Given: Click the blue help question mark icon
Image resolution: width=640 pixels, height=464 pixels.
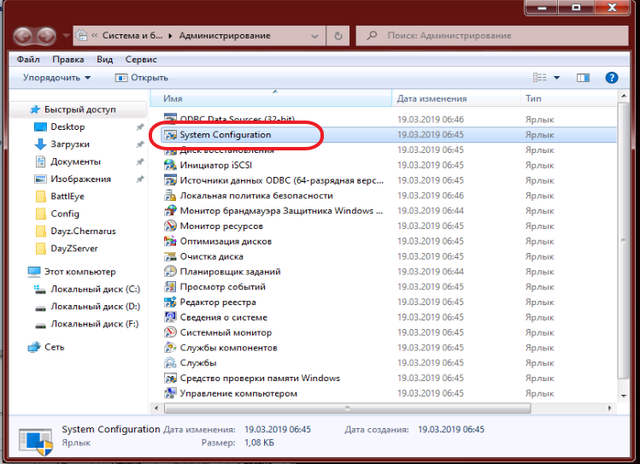Looking at the screenshot, I should point(611,78).
